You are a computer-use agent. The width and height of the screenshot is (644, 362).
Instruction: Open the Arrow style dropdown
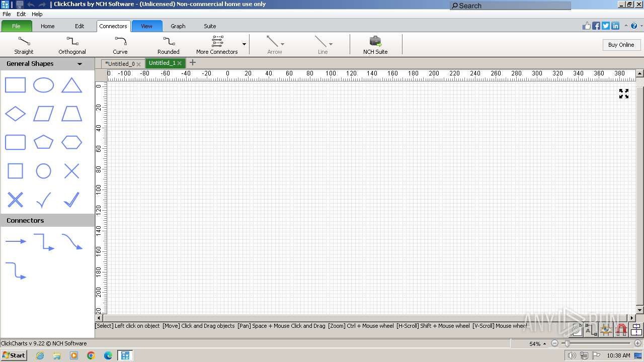(282, 44)
